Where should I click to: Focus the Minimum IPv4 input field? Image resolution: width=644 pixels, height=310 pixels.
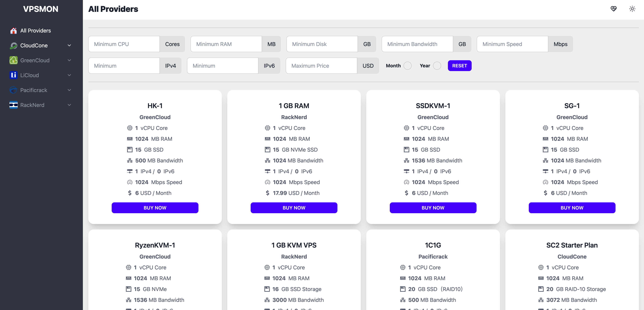[124, 66]
